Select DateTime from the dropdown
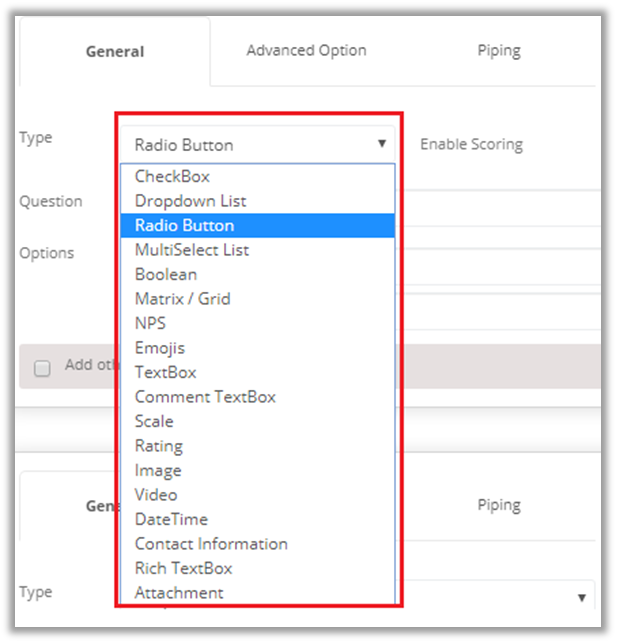 [x=171, y=519]
